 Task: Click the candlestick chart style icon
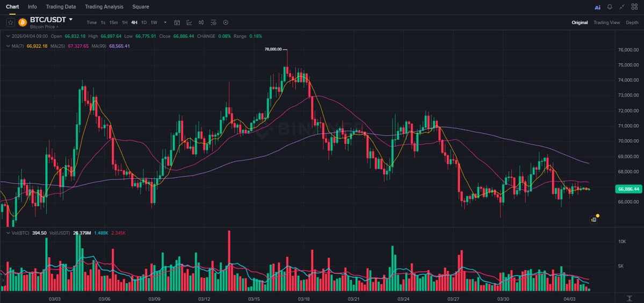pyautogui.click(x=201, y=23)
